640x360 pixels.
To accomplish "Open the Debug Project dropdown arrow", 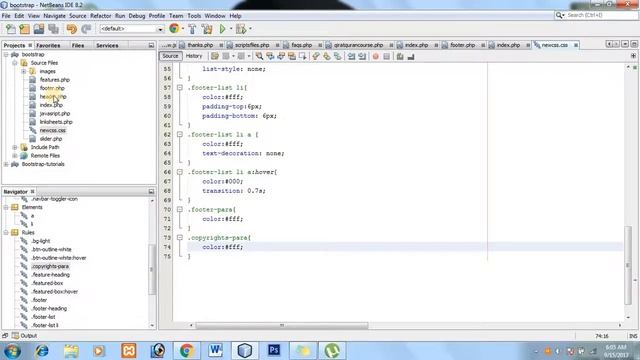I will (250, 29).
